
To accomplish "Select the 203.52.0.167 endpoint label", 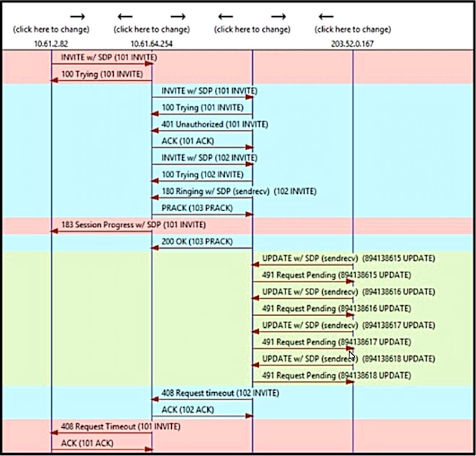I will pyautogui.click(x=353, y=43).
